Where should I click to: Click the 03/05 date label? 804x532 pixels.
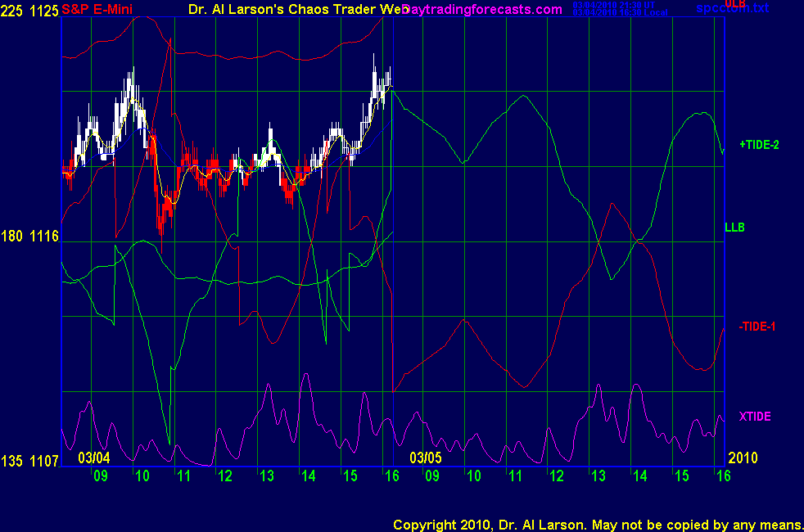(x=425, y=457)
